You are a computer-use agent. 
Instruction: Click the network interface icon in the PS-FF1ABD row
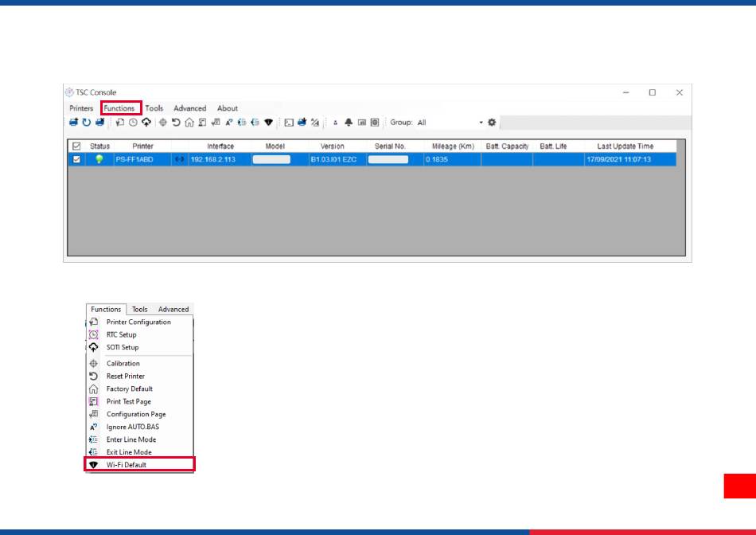(x=179, y=159)
